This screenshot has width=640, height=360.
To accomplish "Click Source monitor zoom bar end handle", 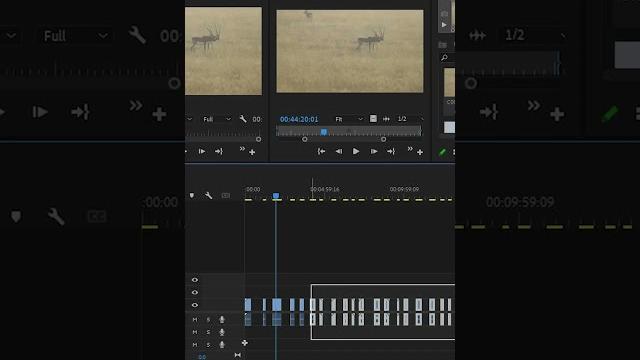I will (258, 139).
